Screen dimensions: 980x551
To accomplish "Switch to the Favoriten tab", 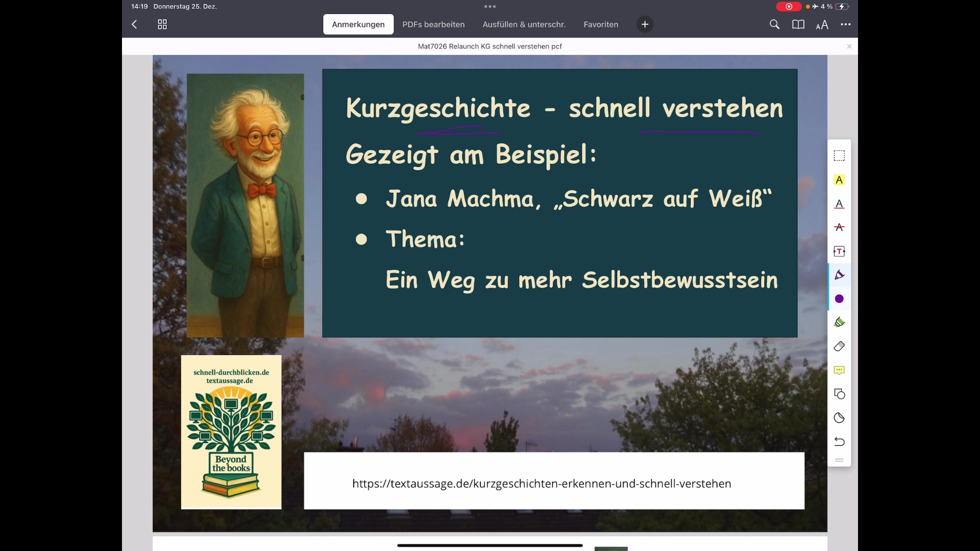I will coord(600,24).
